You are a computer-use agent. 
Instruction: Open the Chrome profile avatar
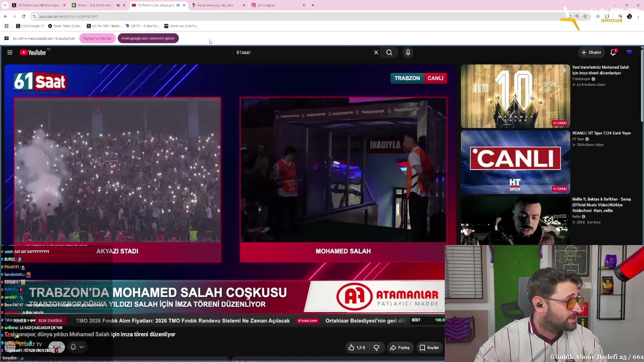coord(629,17)
